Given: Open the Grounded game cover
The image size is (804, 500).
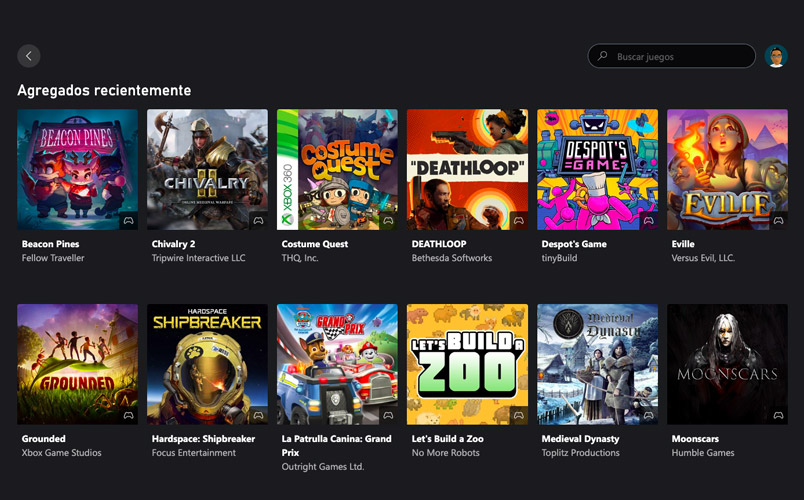Looking at the screenshot, I should (77, 364).
